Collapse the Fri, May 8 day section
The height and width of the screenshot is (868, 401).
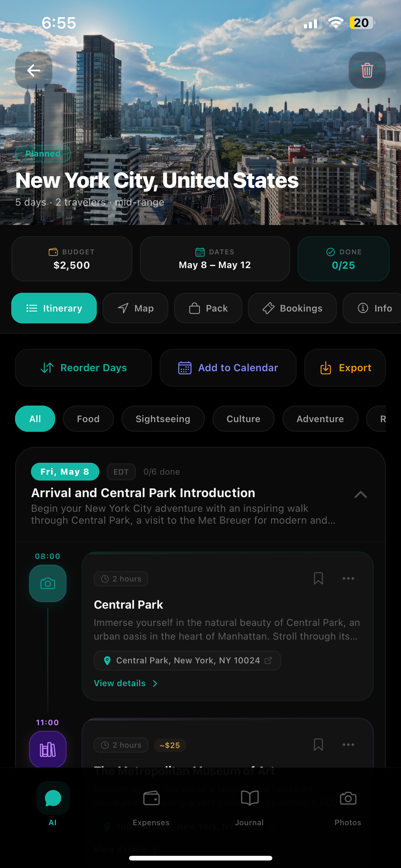(360, 495)
